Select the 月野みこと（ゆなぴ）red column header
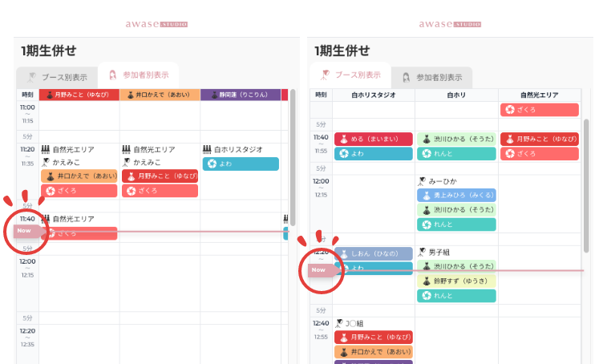The image size is (607, 364). point(79,95)
